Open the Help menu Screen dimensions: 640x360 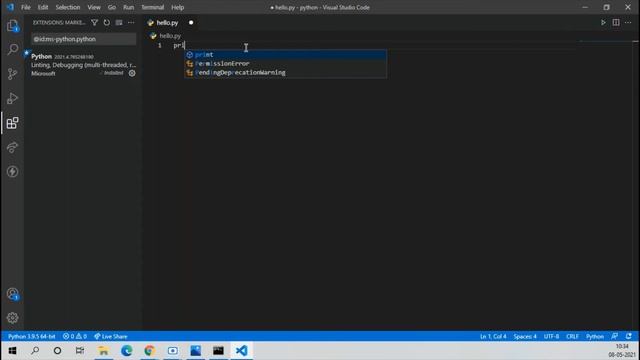[178, 7]
